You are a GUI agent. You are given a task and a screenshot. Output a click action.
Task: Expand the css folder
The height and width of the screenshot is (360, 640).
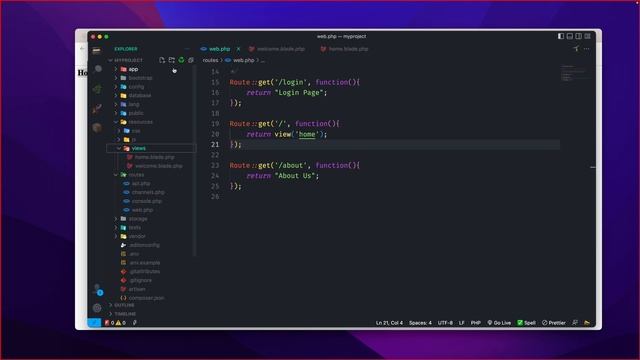pyautogui.click(x=136, y=131)
